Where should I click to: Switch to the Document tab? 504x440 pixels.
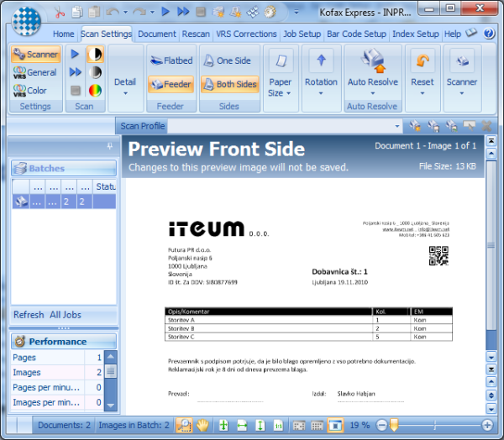157,34
